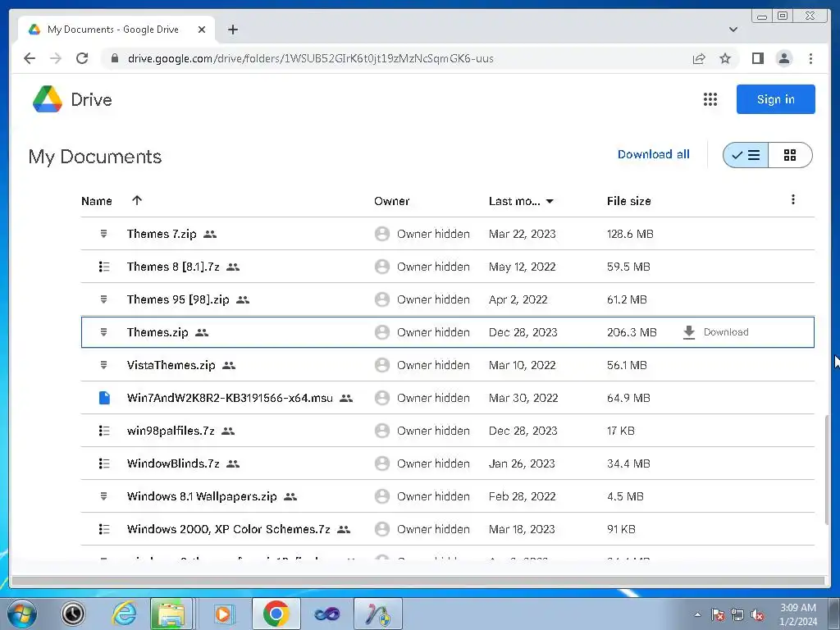Open Windows 8.1 Wallpapers.zip file
840x630 pixels.
pyautogui.click(x=202, y=496)
